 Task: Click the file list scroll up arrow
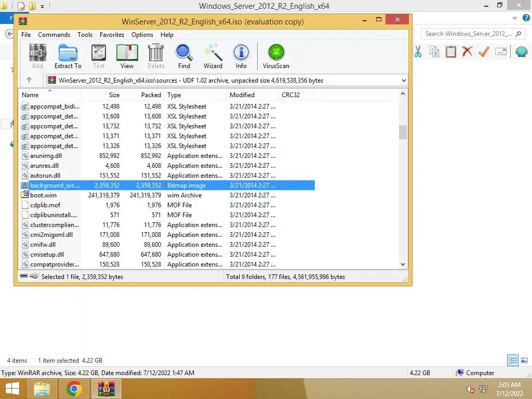pyautogui.click(x=403, y=94)
